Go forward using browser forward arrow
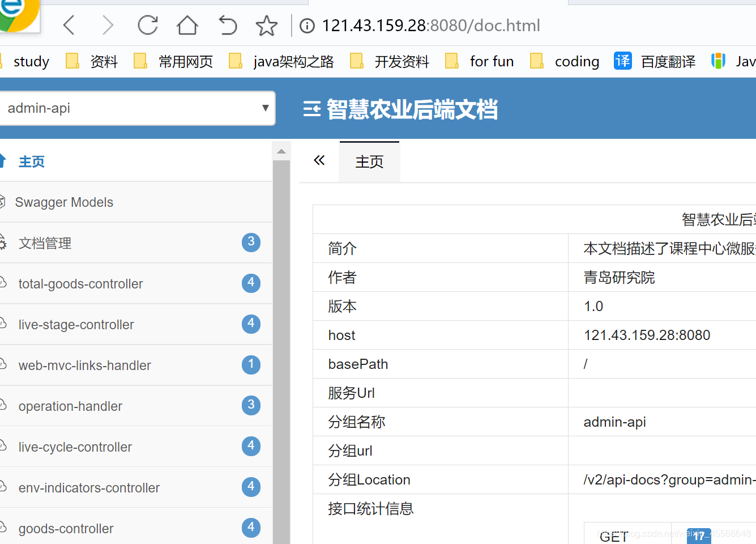Viewport: 756px width, 544px height. pyautogui.click(x=108, y=25)
